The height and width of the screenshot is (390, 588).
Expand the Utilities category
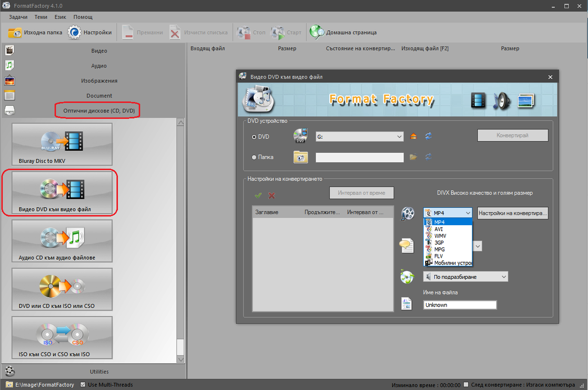tap(99, 371)
